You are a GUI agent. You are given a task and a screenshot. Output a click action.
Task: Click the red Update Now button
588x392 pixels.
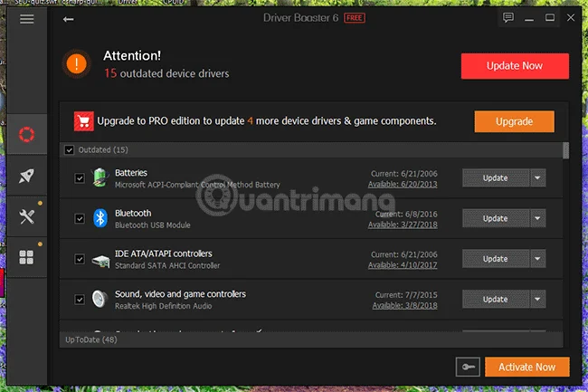[x=515, y=66]
